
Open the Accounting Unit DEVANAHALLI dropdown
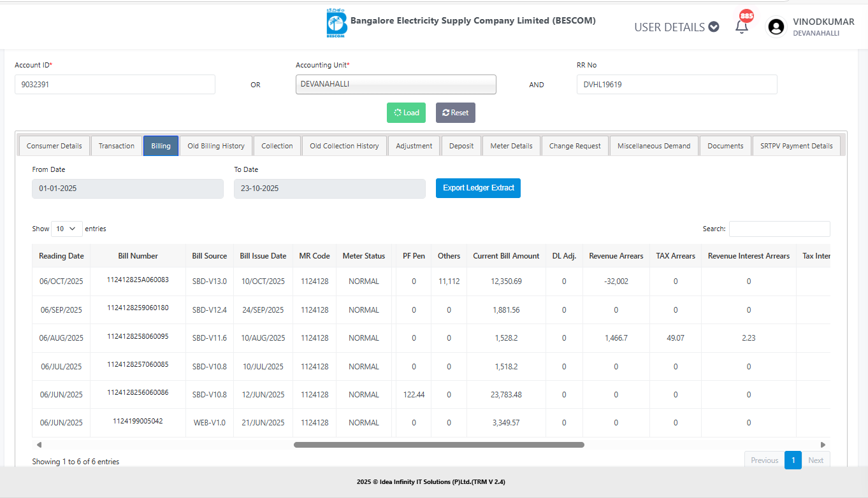pyautogui.click(x=395, y=84)
